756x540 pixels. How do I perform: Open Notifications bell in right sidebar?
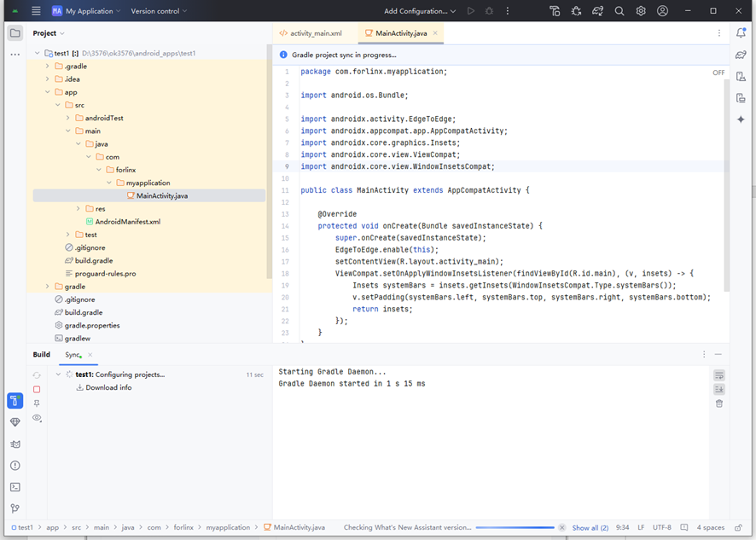point(741,32)
